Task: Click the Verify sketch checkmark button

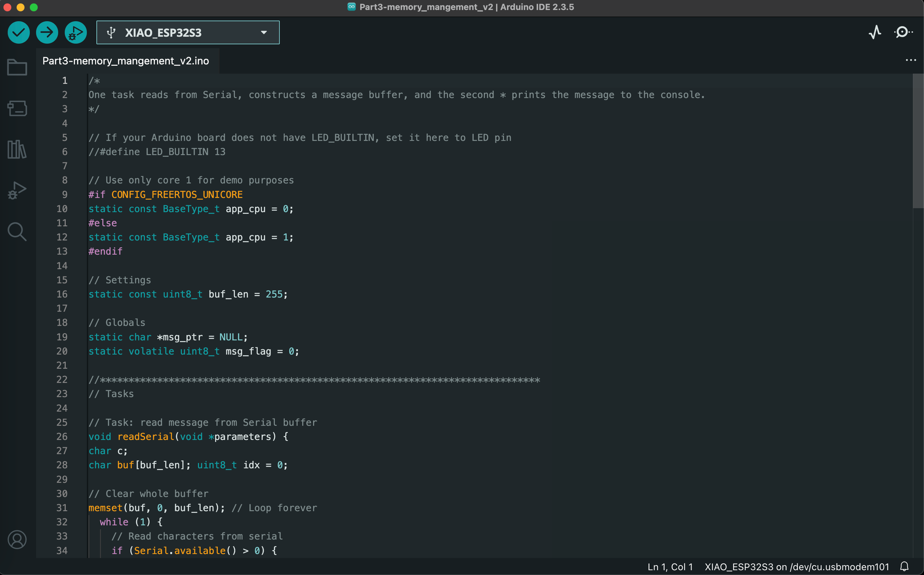Action: 19,33
